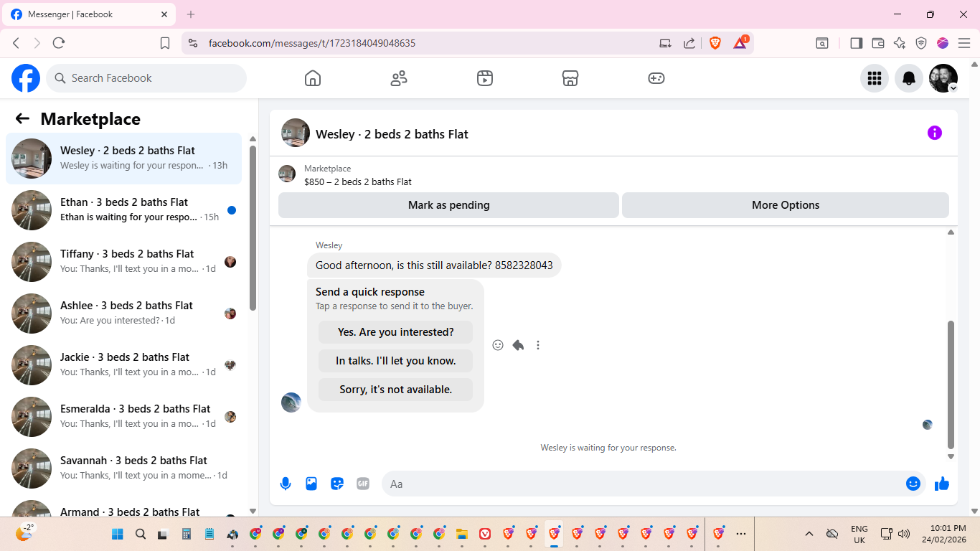Image resolution: width=980 pixels, height=551 pixels.
Task: Open Brave Leo AI sparkle icon
Action: pyautogui.click(x=900, y=43)
